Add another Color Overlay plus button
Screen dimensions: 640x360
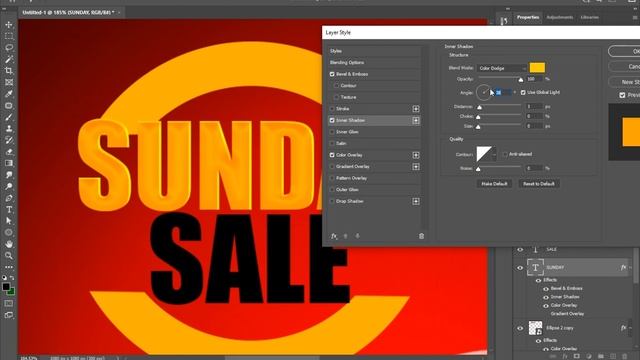point(416,155)
